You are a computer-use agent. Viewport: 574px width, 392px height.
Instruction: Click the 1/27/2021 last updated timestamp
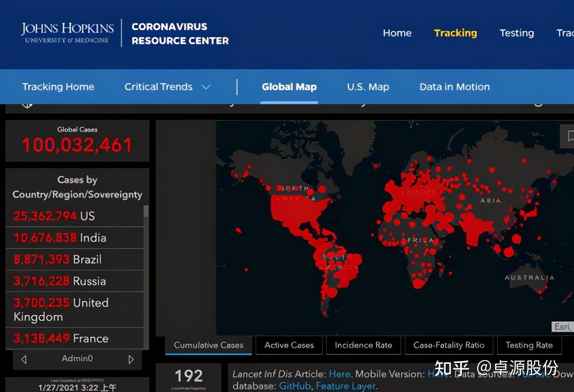(77, 387)
